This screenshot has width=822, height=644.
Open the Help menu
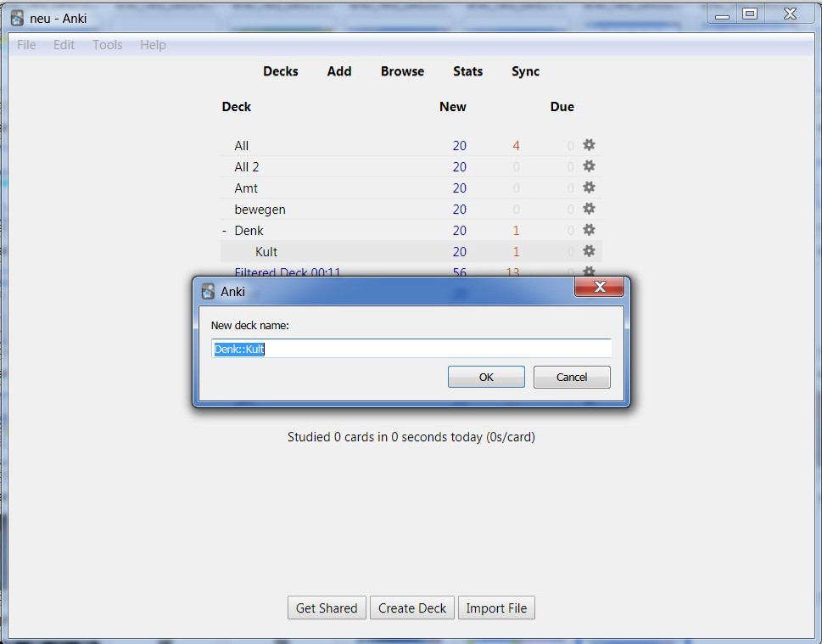pos(153,45)
